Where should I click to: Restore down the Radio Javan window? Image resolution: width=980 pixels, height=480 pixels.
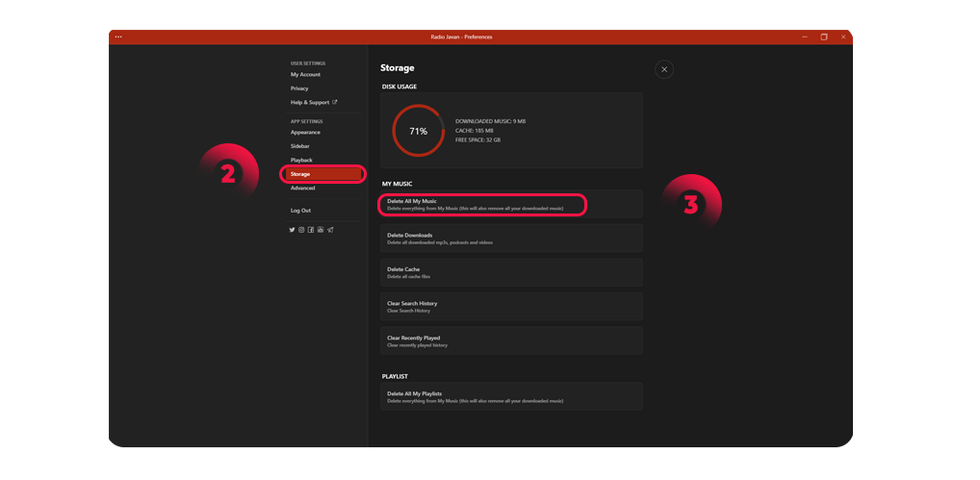(x=824, y=37)
